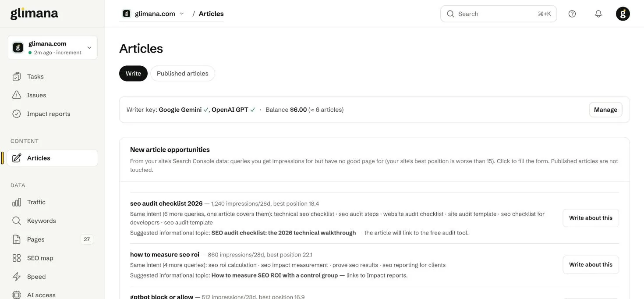Click the Pages count badge 27
The height and width of the screenshot is (299, 644).
(x=87, y=239)
